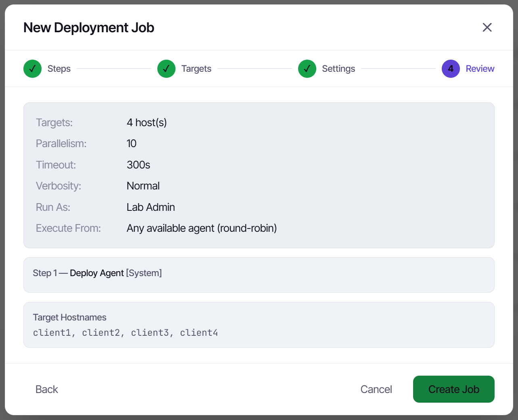
Task: Click the 'Targets:' label
Action: pos(54,123)
